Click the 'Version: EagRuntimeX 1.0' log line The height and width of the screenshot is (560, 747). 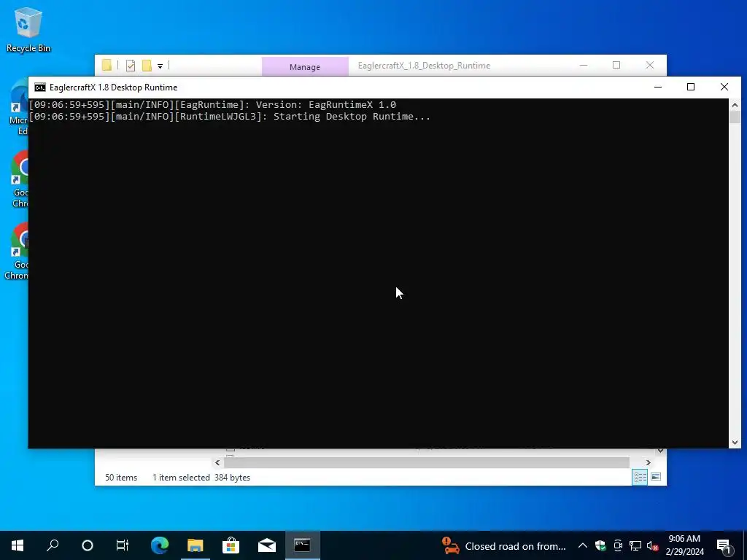point(212,105)
